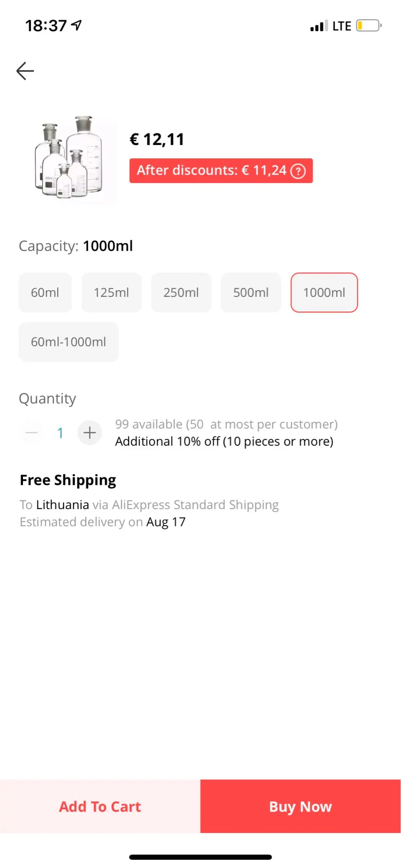Select the 60ml capacity option
Viewport: 401px width, 868px height.
[45, 293]
